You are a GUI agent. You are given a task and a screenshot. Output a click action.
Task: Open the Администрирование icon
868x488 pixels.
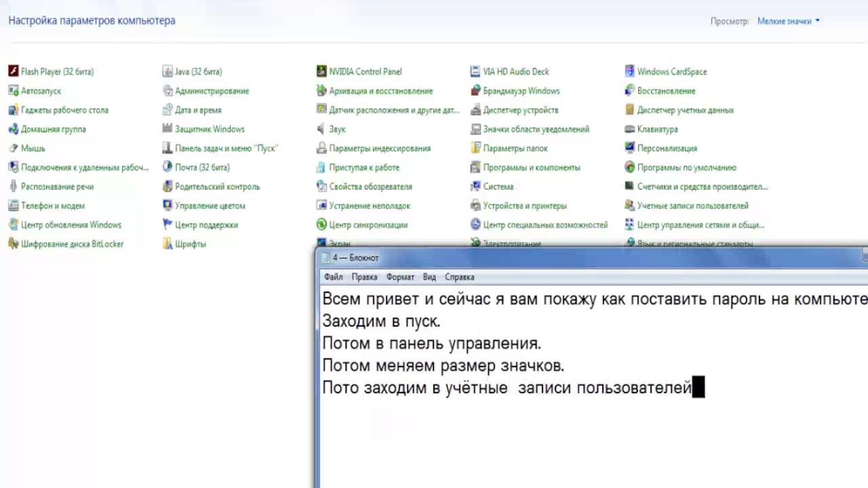(167, 90)
